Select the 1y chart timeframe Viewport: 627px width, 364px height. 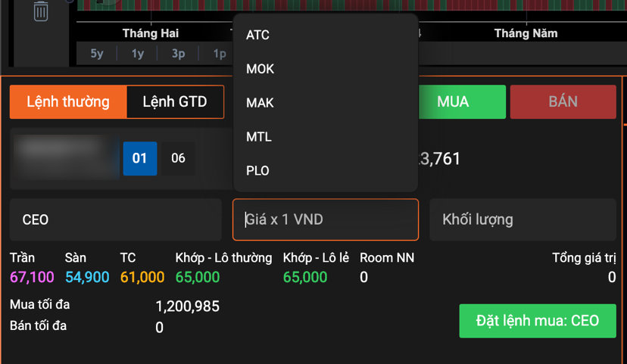click(x=138, y=54)
